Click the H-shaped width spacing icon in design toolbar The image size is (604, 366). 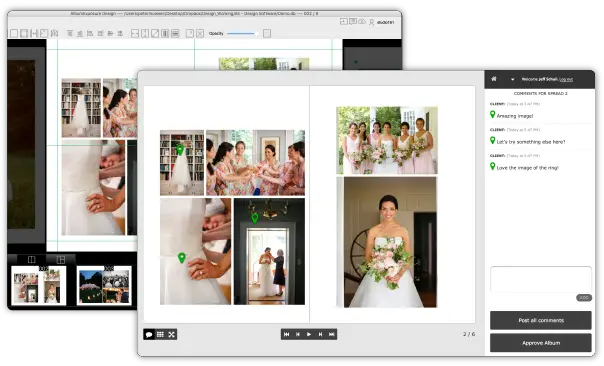tap(34, 34)
